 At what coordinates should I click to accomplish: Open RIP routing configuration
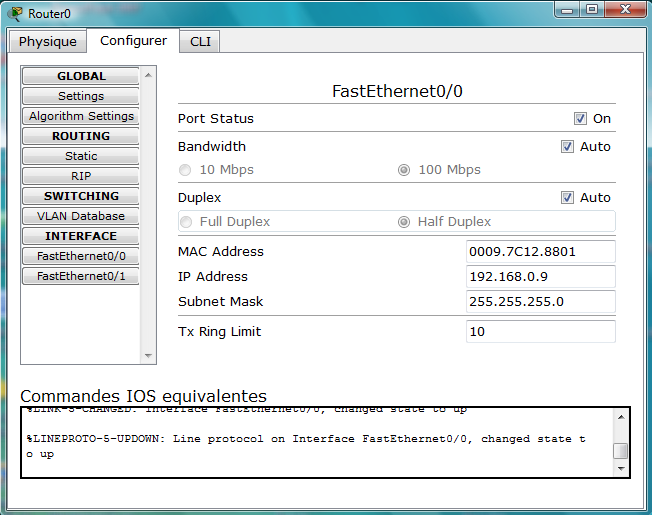(81, 176)
